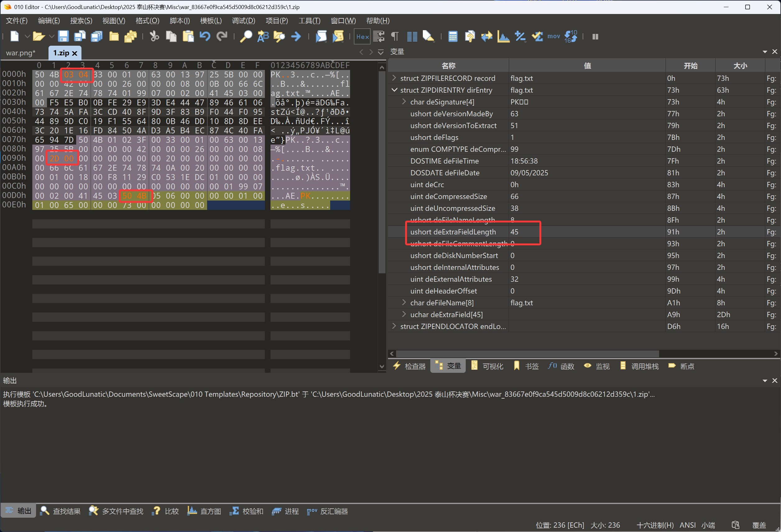This screenshot has width=781, height=532.
Task: Open Replace with AB icon
Action: point(263,36)
